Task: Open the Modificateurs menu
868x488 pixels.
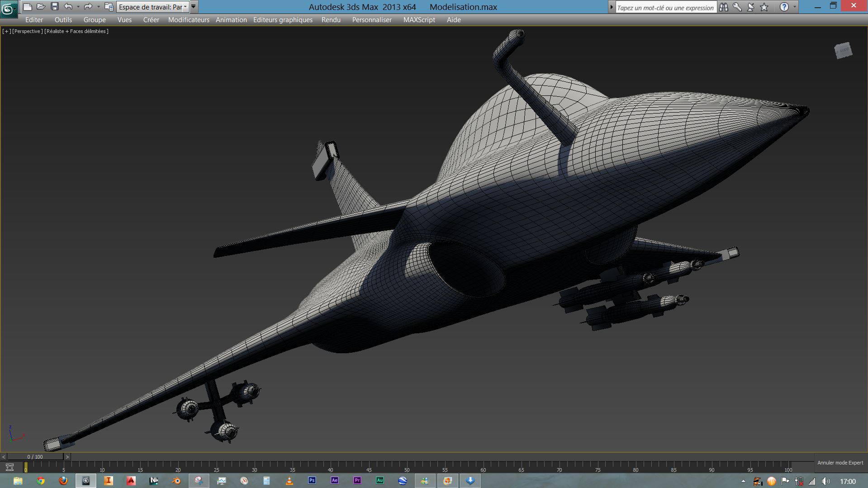Action: click(189, 20)
